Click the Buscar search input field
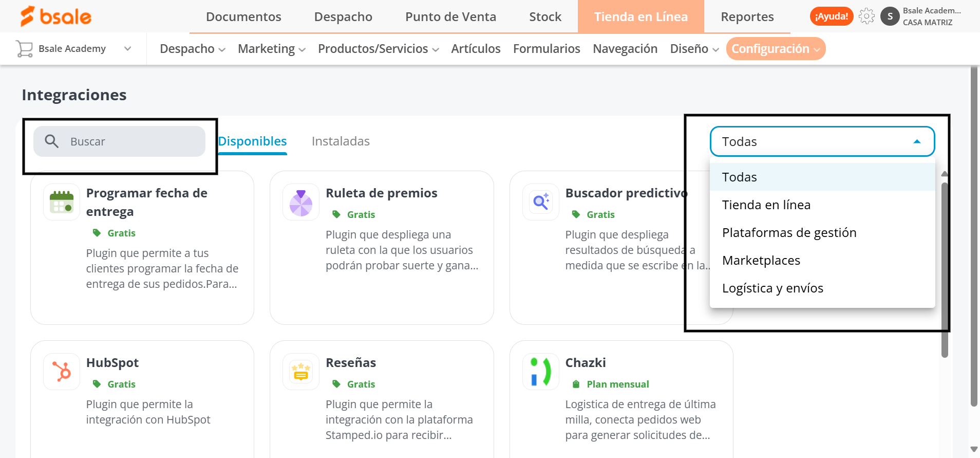The height and width of the screenshot is (458, 980). (119, 141)
